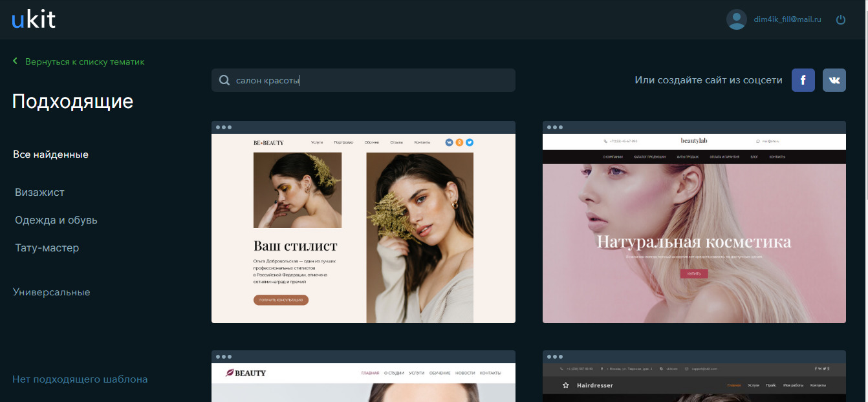The image size is (868, 402).
Task: Click the power logout icon
Action: point(841,19)
